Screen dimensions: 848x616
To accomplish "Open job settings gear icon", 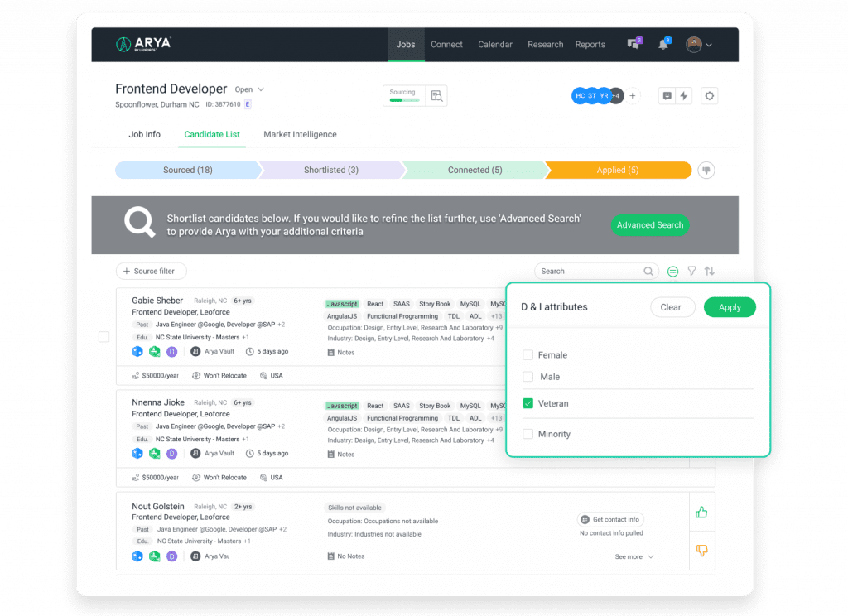I will 709,96.
